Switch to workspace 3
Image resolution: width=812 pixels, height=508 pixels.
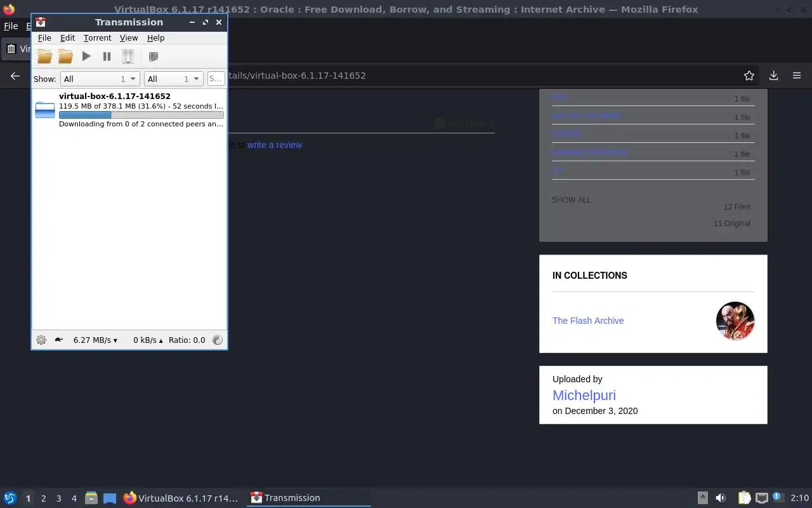[59, 498]
